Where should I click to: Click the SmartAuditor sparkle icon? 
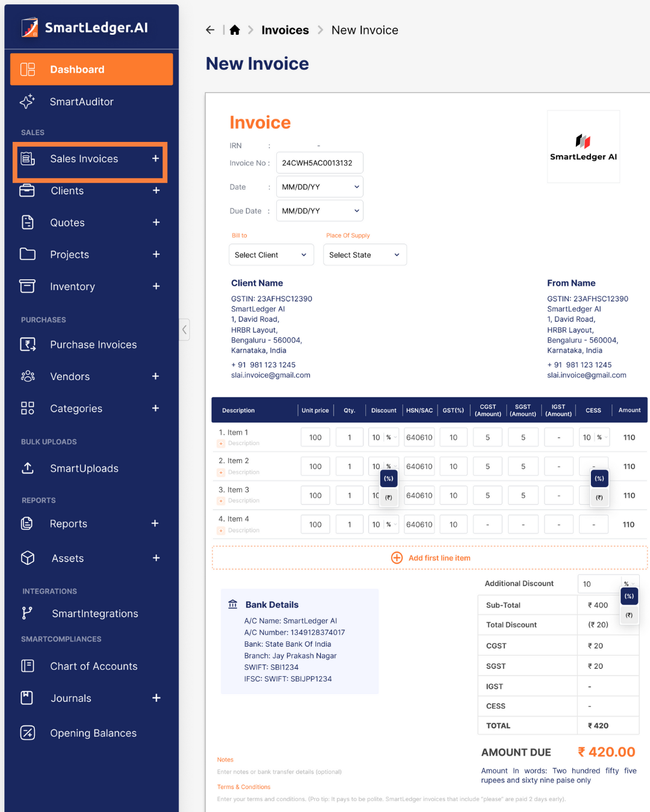tap(27, 102)
